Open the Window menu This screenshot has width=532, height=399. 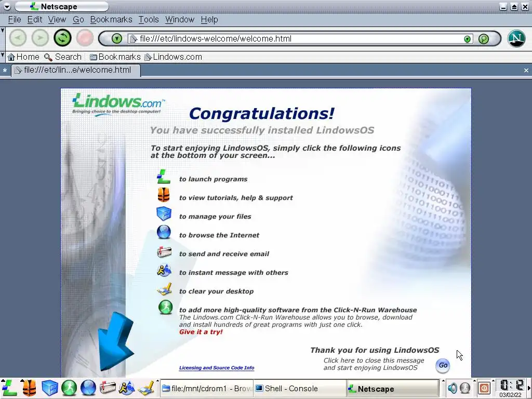(x=179, y=20)
